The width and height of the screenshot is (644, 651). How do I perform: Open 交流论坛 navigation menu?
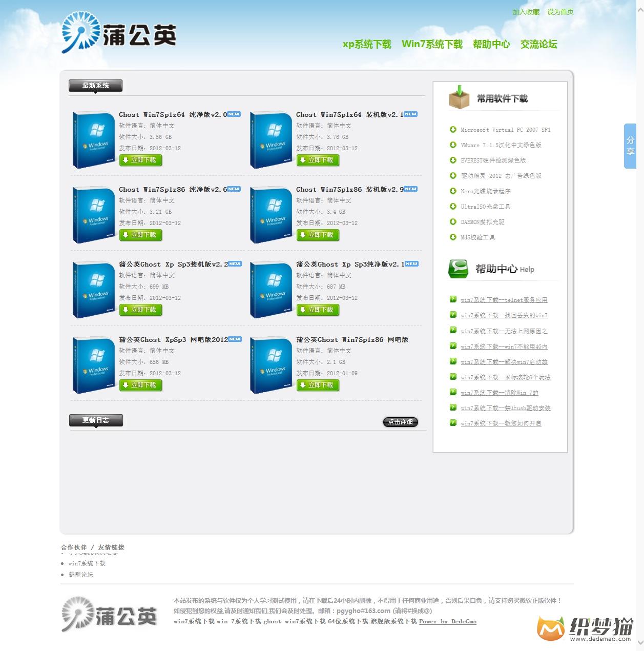coord(538,45)
